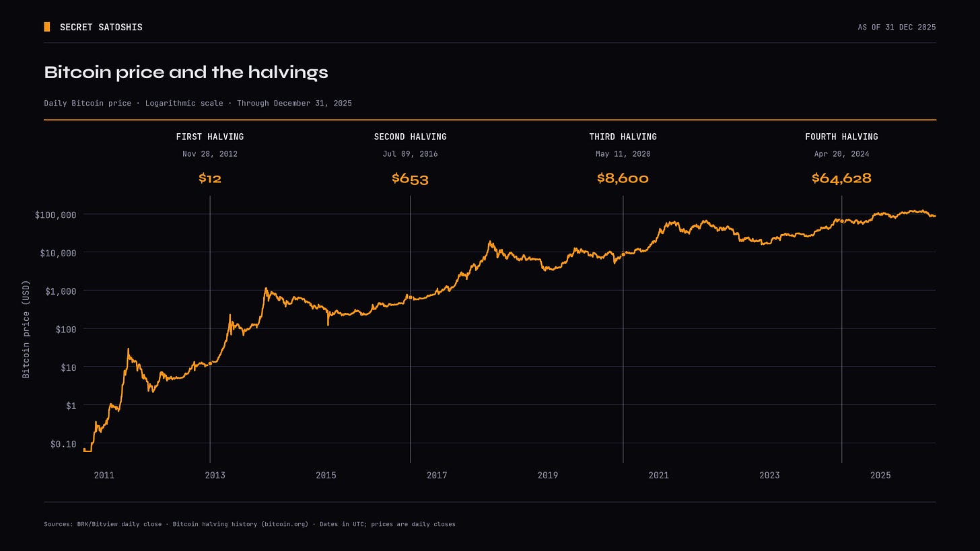The image size is (980, 551).
Task: Click the $64,628 fourth halving price
Action: 842,178
